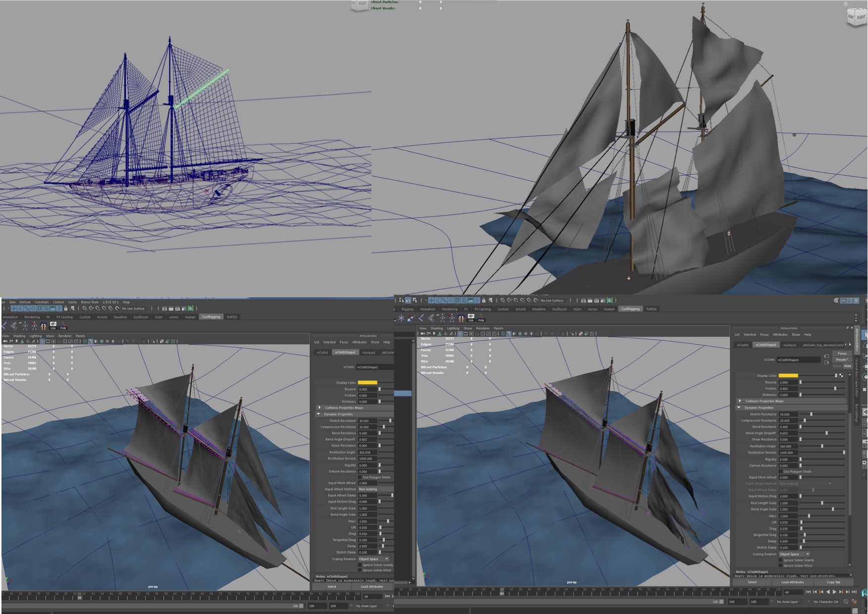Click the checker map icon beside Display Color

[841, 375]
